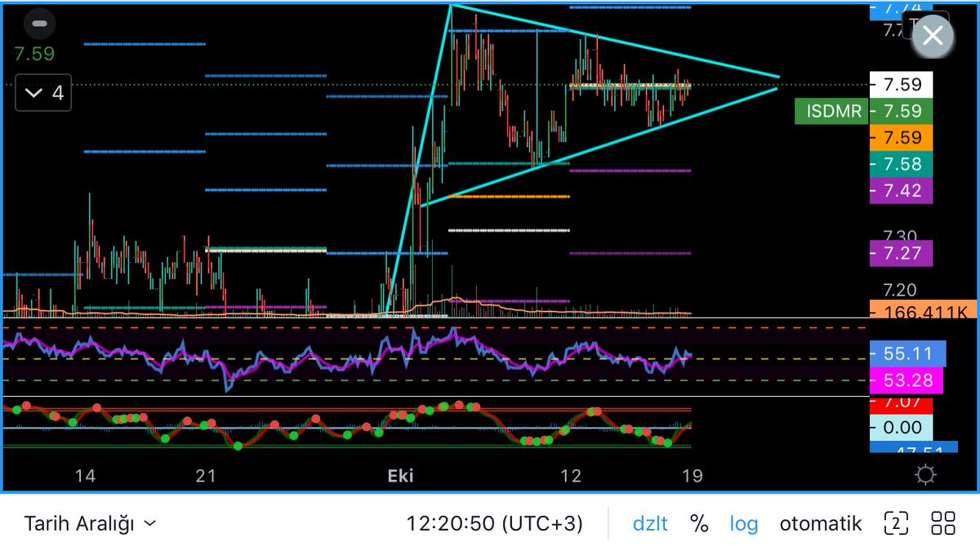The image size is (980, 551).
Task: Click the 21 date on time axis
Action: tap(207, 475)
